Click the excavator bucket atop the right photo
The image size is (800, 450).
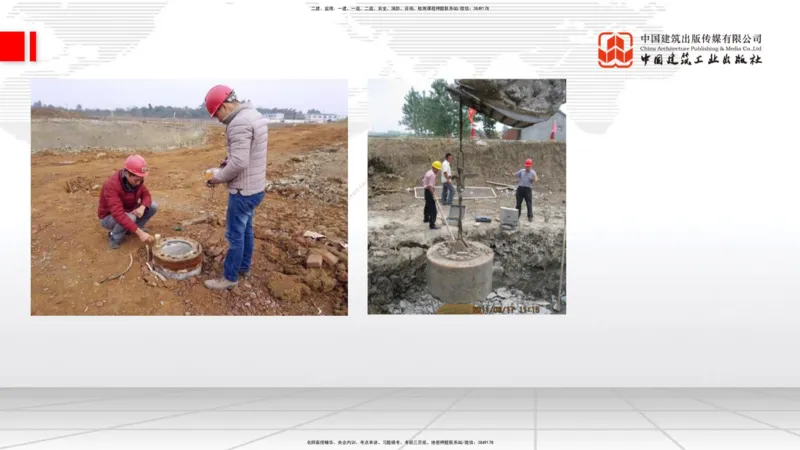point(510,98)
